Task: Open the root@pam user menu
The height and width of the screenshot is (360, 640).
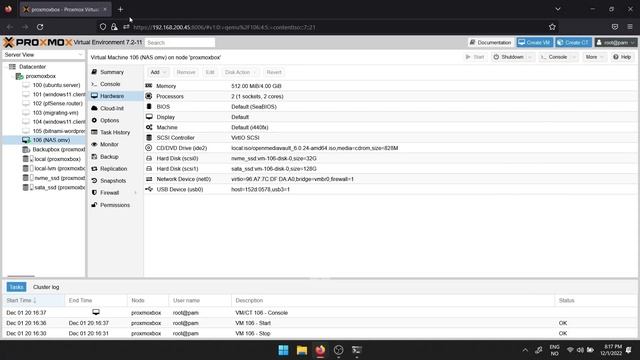Action: click(616, 42)
